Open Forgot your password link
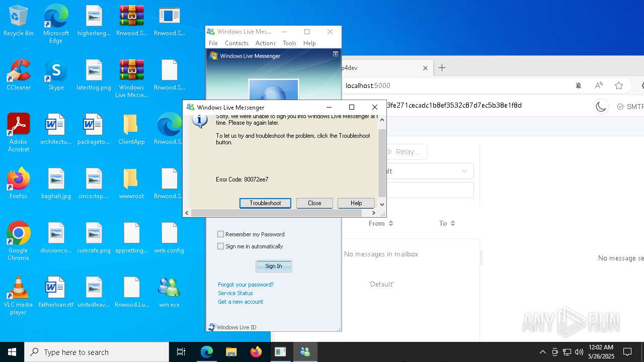This screenshot has height=362, width=644. click(246, 285)
